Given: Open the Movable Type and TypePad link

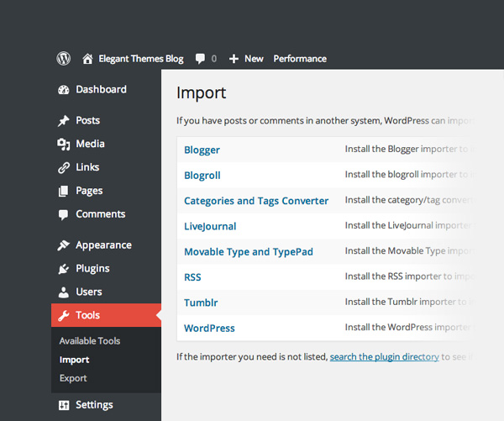Looking at the screenshot, I should tap(249, 252).
